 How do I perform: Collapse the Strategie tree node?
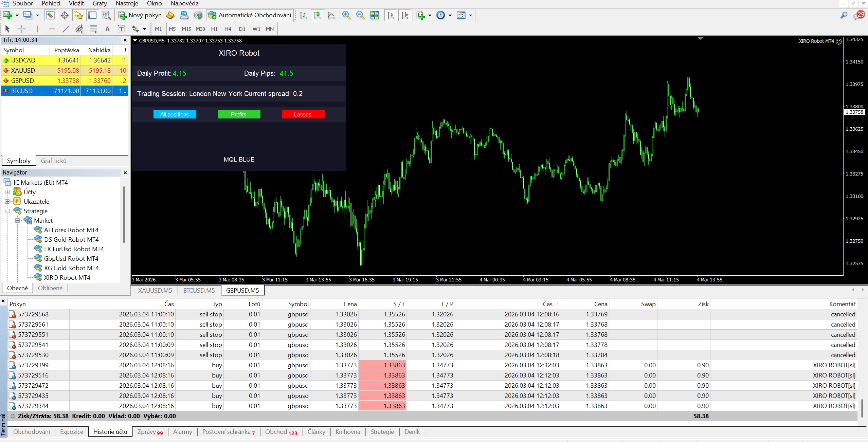pos(7,211)
